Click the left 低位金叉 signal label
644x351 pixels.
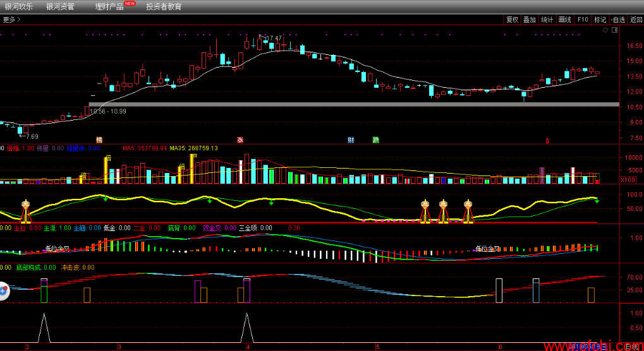pos(58,249)
